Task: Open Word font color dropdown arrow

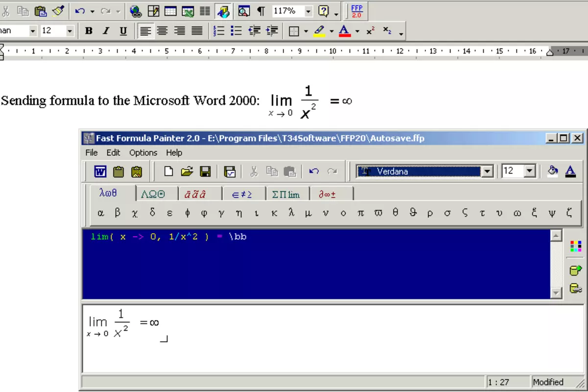Action: coord(357,31)
